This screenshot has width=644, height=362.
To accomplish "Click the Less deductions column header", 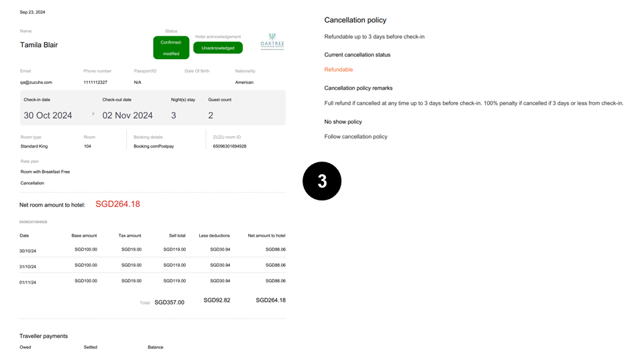I will coord(215,235).
